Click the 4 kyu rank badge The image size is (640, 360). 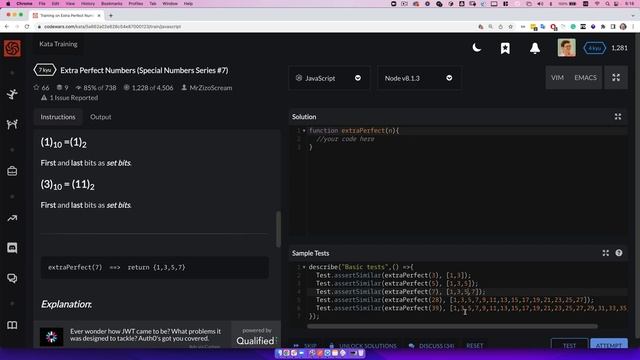point(594,48)
